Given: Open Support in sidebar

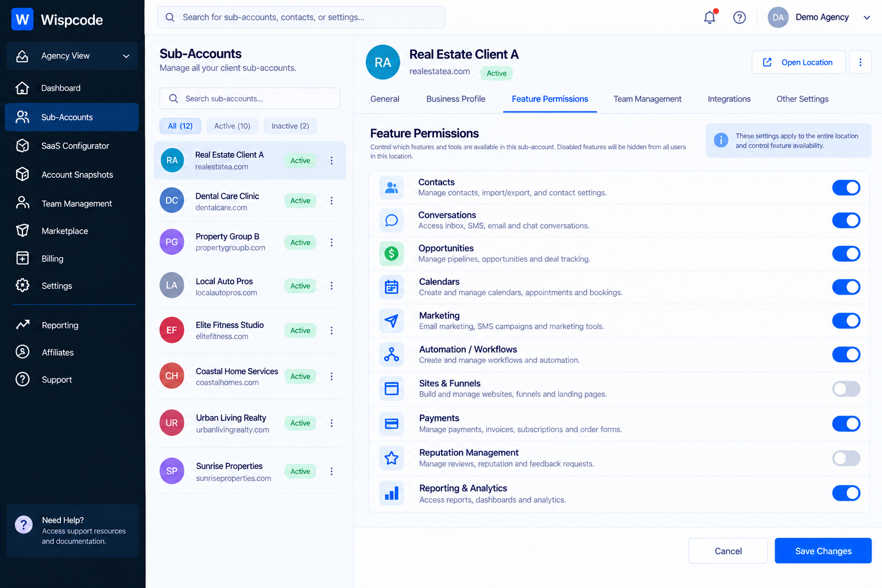Looking at the screenshot, I should (x=72, y=380).
